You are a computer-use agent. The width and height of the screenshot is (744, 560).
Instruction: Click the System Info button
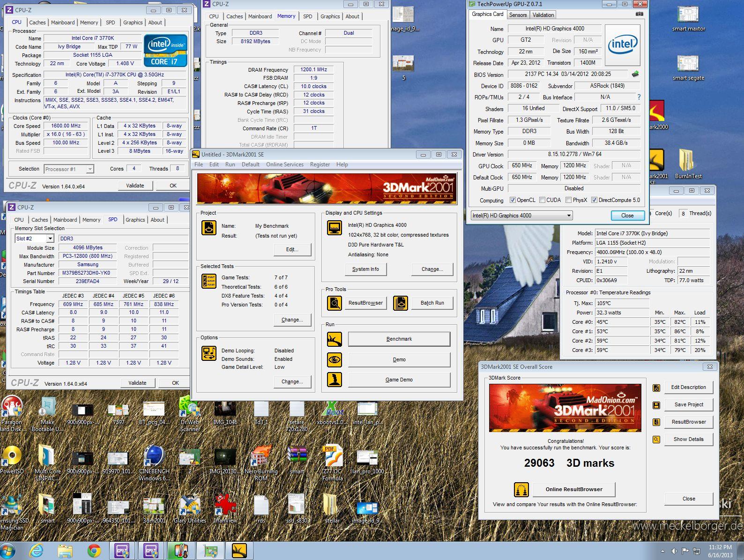pyautogui.click(x=365, y=269)
